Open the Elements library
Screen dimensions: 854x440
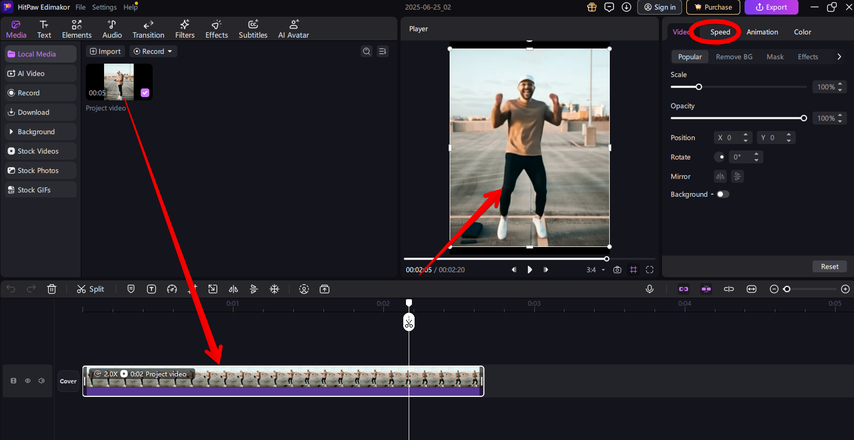point(77,29)
